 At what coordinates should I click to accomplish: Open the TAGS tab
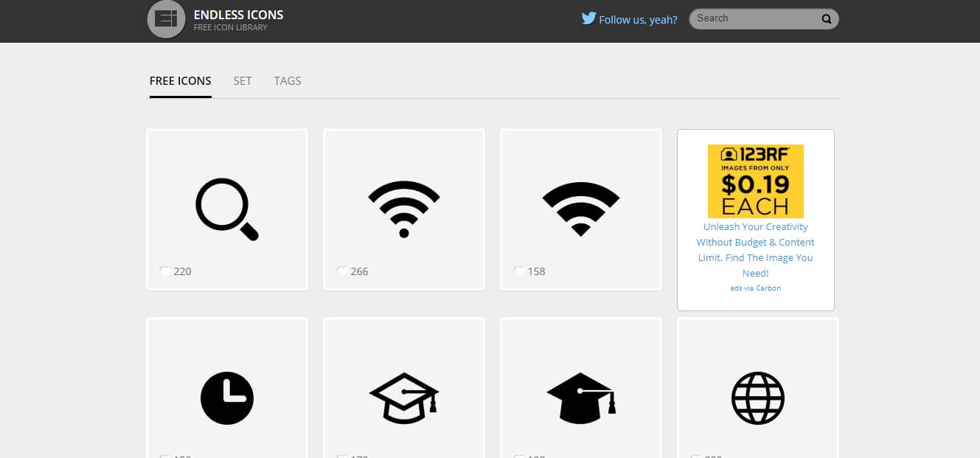288,81
